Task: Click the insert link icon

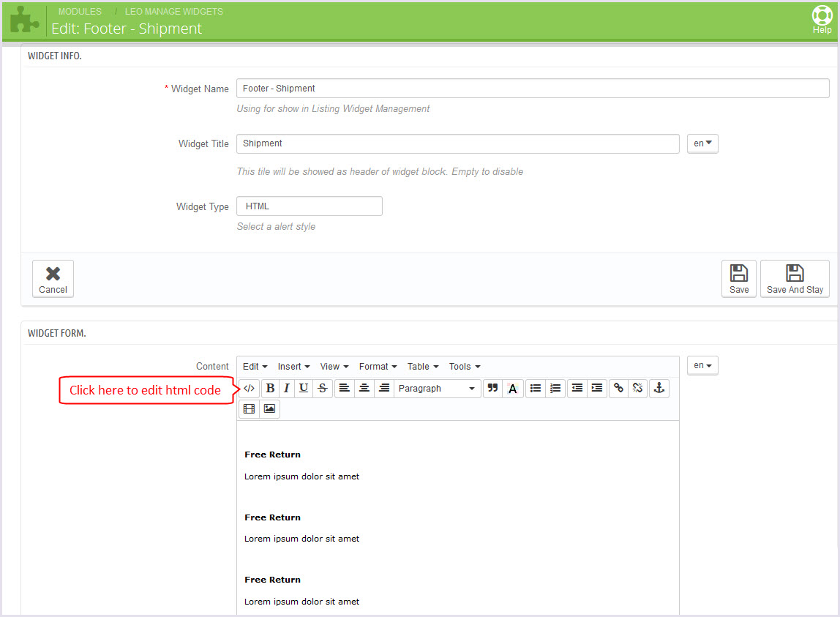Action: (x=618, y=389)
